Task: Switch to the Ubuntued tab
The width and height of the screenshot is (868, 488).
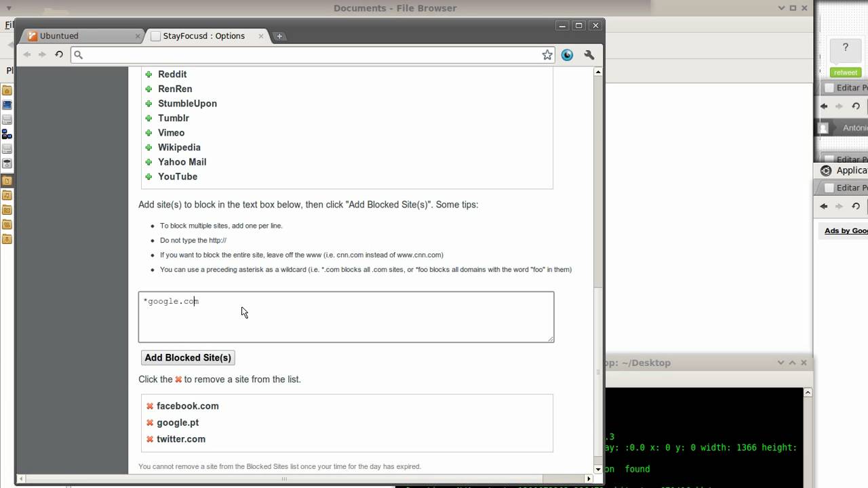Action: (x=81, y=36)
